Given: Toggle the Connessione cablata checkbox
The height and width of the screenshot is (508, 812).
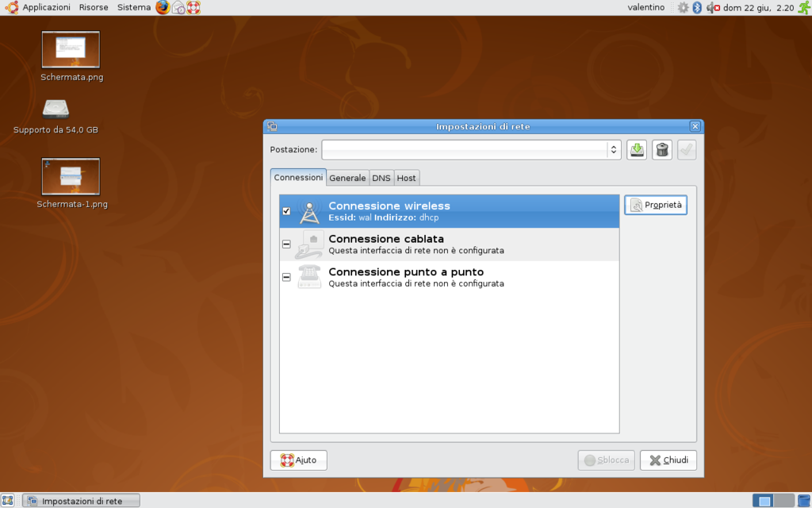Looking at the screenshot, I should 286,244.
